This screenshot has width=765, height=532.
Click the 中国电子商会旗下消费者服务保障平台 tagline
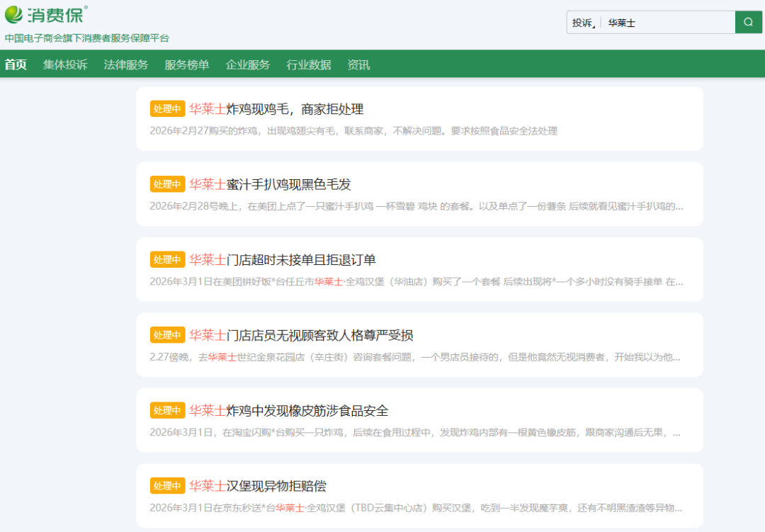[87, 38]
